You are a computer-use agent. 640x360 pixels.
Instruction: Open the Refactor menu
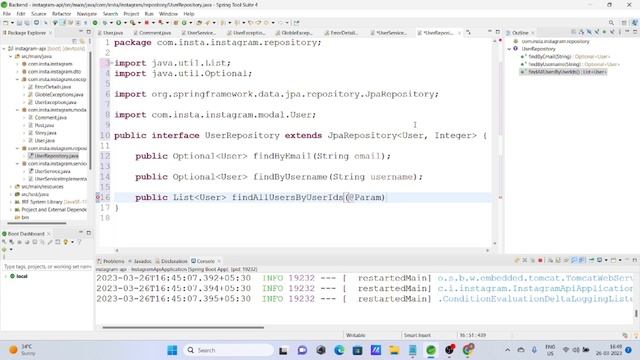[62, 14]
